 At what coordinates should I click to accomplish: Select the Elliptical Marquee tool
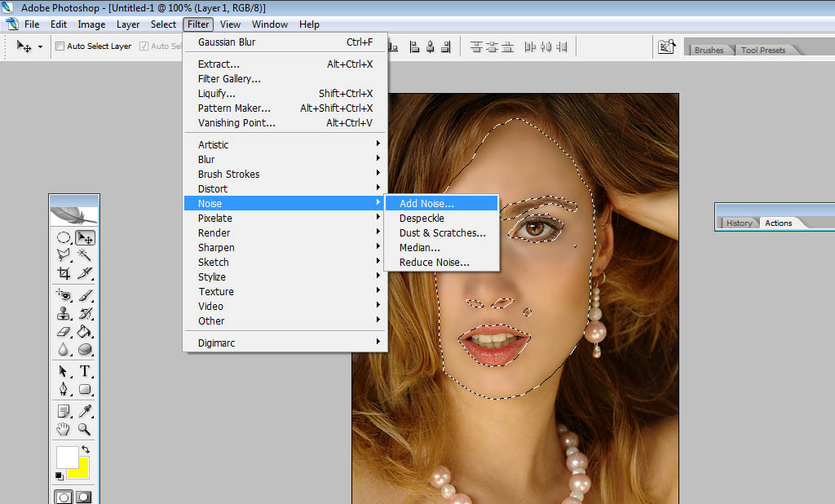click(64, 238)
